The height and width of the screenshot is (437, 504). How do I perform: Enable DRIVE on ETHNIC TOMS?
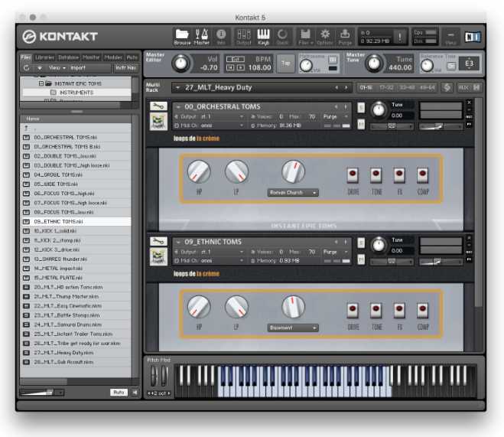[x=353, y=310]
